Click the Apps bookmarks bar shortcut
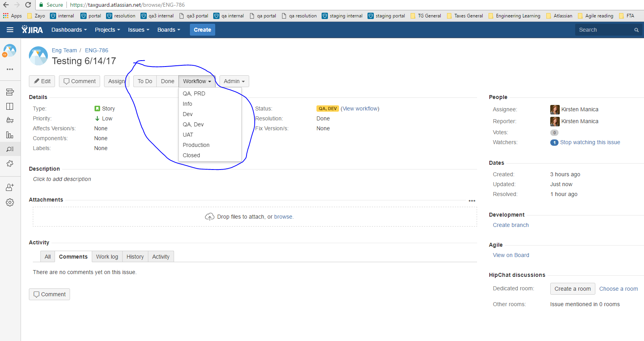 12,16
